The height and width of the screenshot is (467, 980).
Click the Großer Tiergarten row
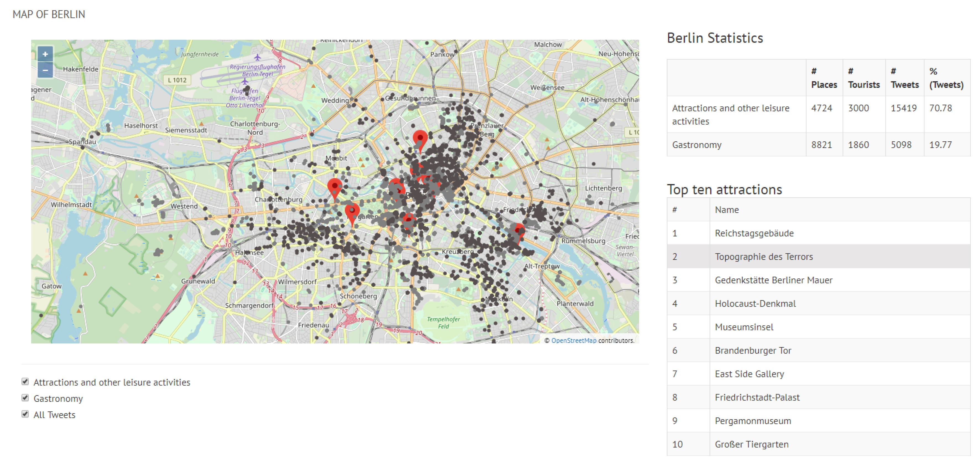pos(751,445)
